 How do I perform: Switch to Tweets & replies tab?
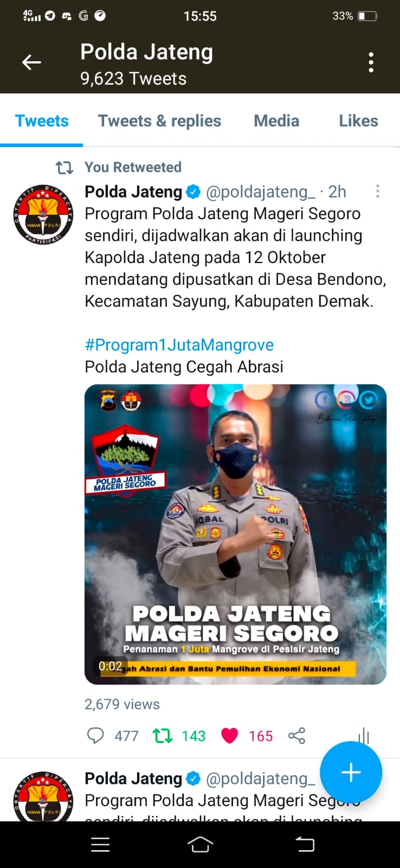(159, 120)
